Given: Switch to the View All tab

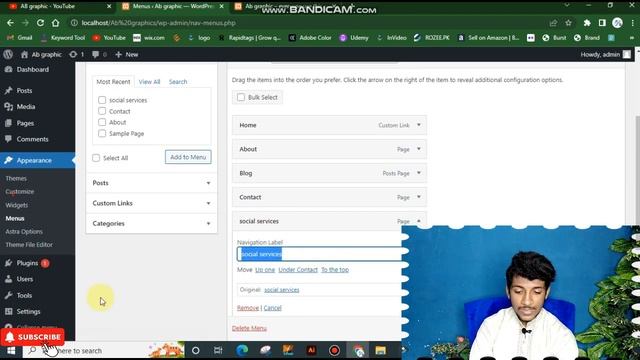Looking at the screenshot, I should 149,82.
